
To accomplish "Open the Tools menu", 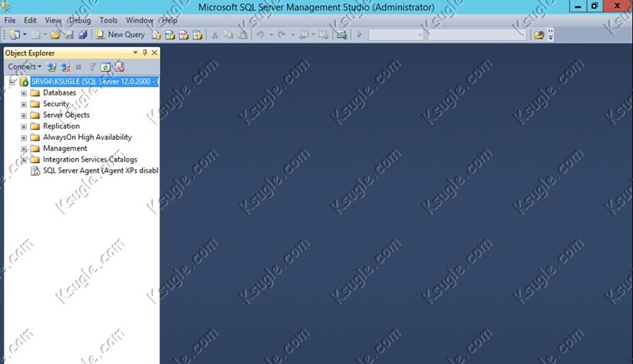I will tap(109, 20).
